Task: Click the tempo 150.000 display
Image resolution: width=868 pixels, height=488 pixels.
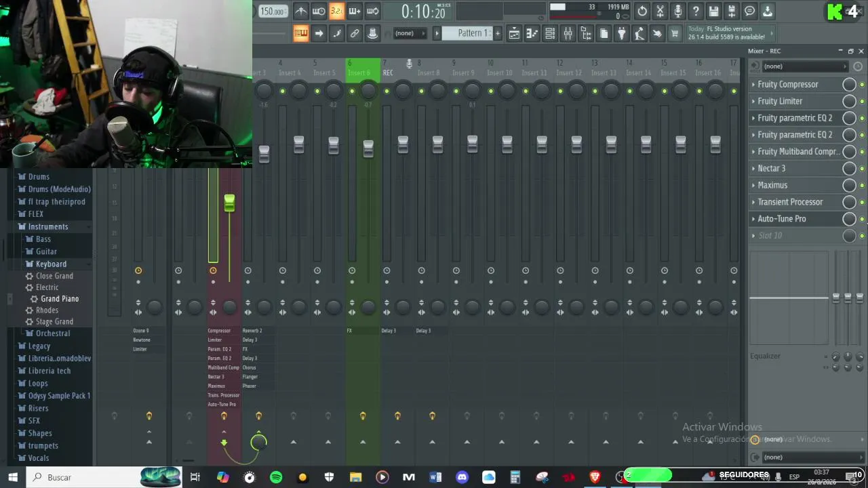Action: pyautogui.click(x=272, y=11)
